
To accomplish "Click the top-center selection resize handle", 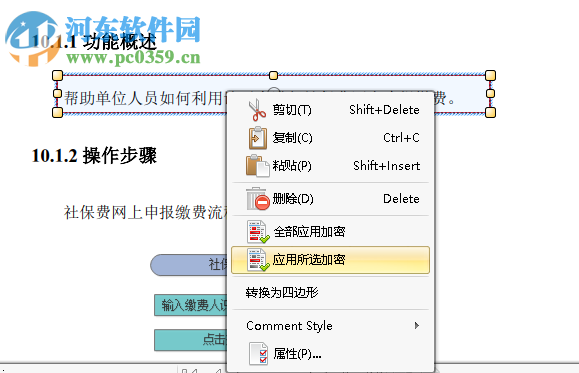I will (x=273, y=76).
